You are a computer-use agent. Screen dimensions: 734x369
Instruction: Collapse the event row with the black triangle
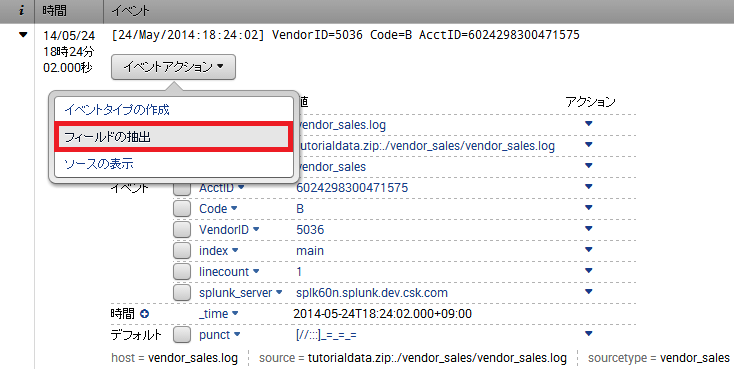coord(22,34)
